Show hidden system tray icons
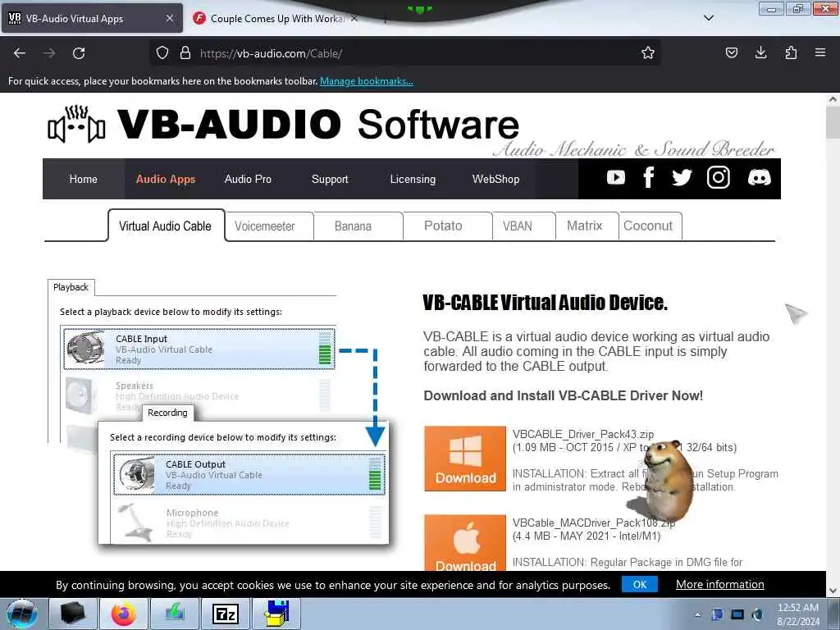This screenshot has width=840, height=630. pyautogui.click(x=697, y=614)
